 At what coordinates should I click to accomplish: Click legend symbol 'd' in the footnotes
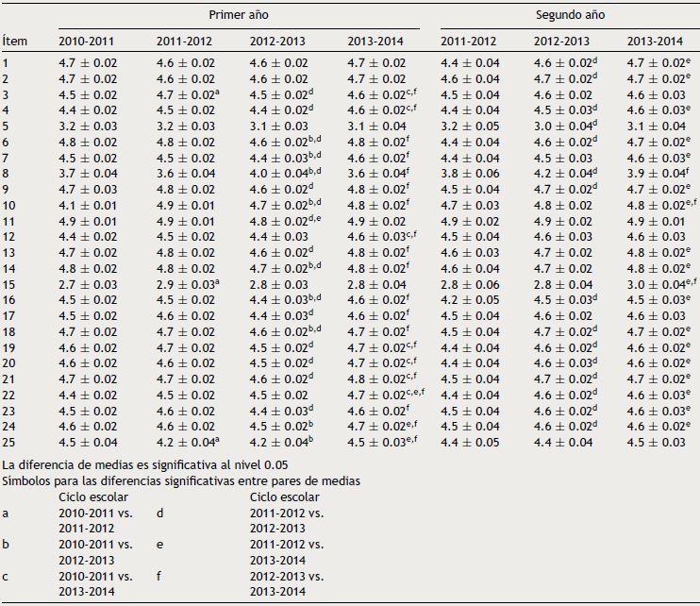tap(159, 513)
